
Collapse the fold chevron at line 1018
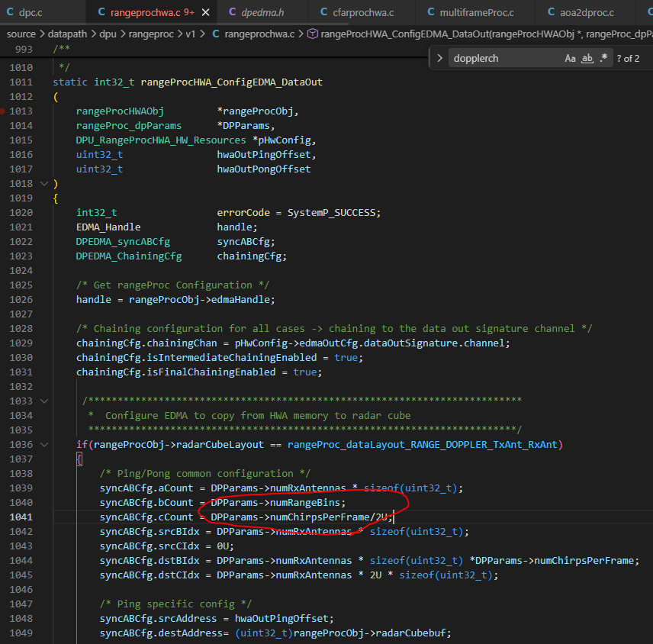point(44,184)
